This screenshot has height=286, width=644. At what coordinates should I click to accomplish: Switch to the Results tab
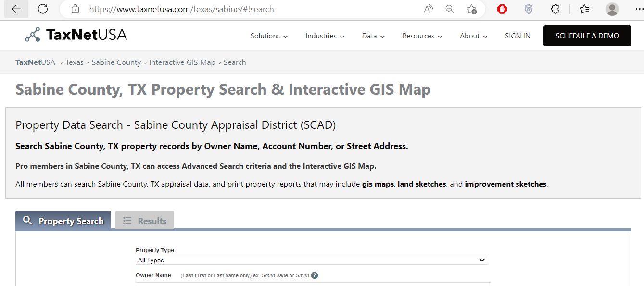click(145, 221)
